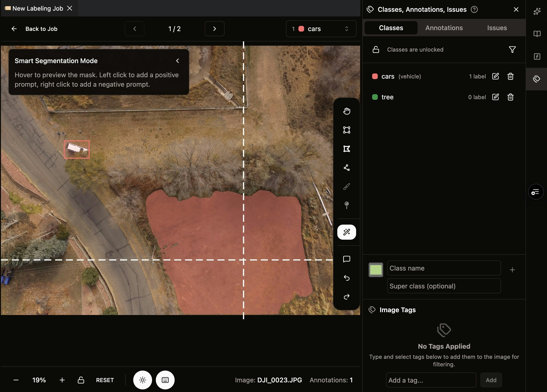Select the bounding box tool
The height and width of the screenshot is (392, 547).
point(346,130)
